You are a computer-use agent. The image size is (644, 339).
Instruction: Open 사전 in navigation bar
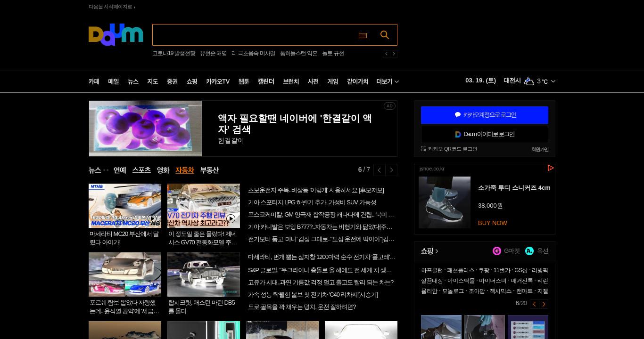click(314, 81)
